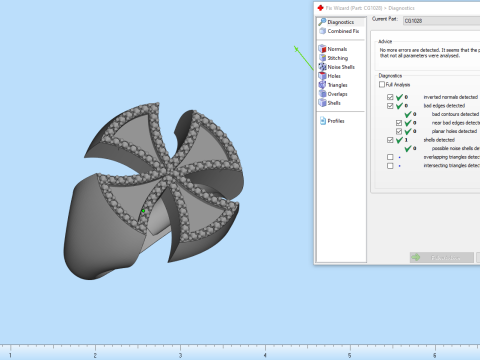Click the 'bad contours detected' label
Screen dimensions: 480x360
pyautogui.click(x=455, y=114)
